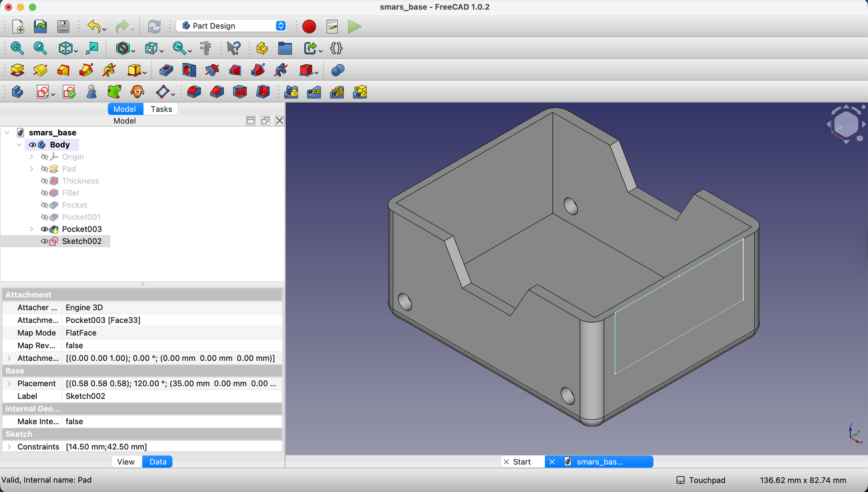Click the Hole tool icon
This screenshot has height=492, width=868.
tap(189, 70)
